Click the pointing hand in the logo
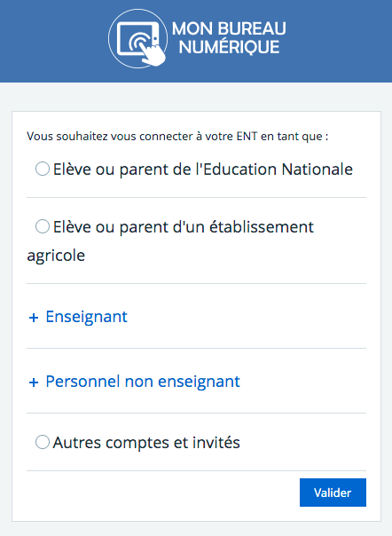 (x=153, y=54)
